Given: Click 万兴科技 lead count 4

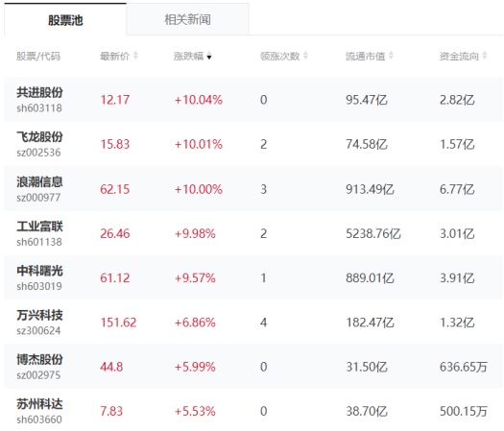Looking at the screenshot, I should tap(264, 322).
